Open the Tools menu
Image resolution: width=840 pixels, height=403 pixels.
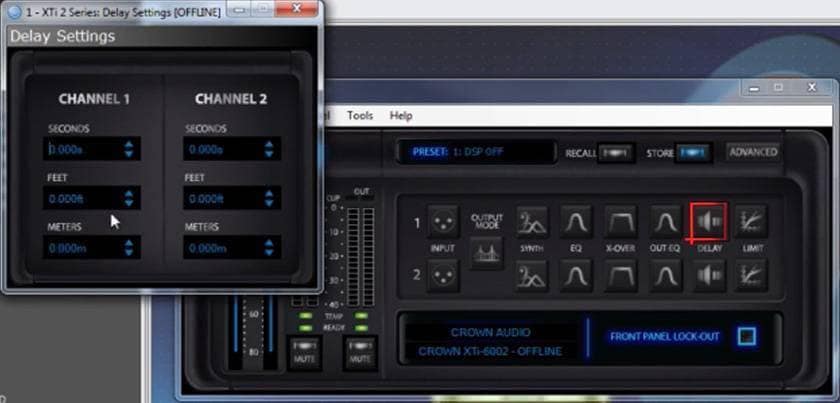tap(360, 116)
